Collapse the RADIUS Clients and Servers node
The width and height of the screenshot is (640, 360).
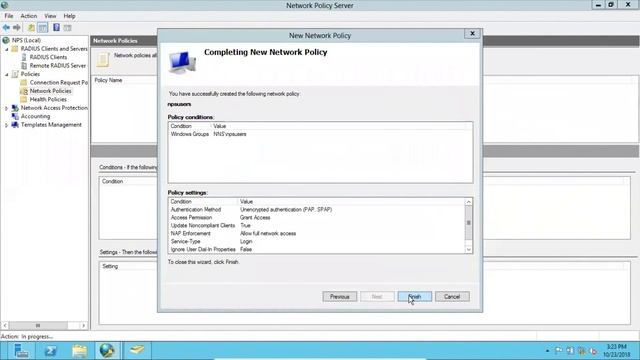[7, 49]
